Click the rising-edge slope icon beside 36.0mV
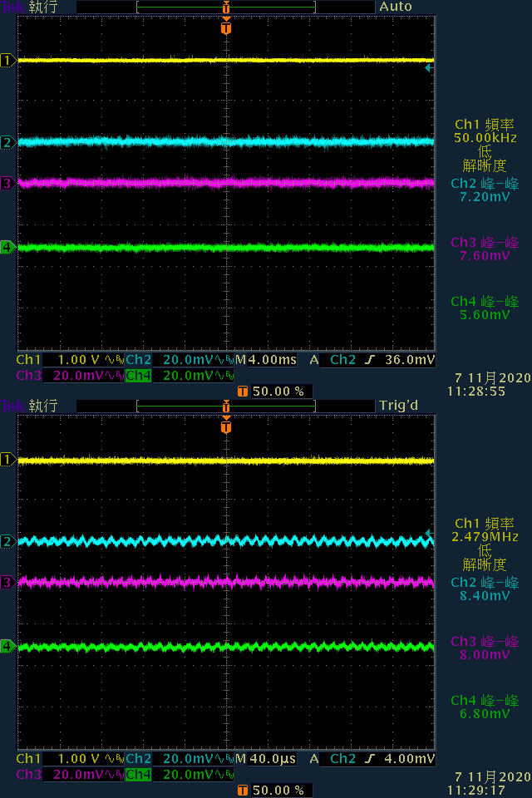The image size is (532, 798). (x=370, y=360)
